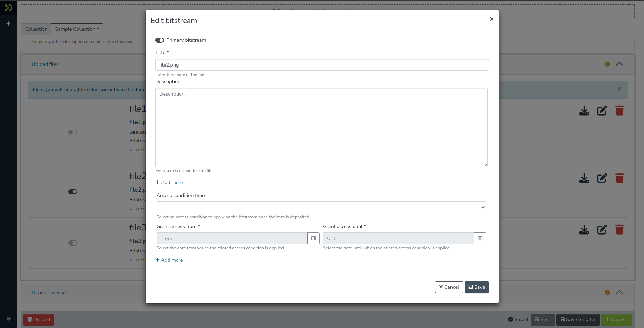Download file1 using the download icon

584,111
